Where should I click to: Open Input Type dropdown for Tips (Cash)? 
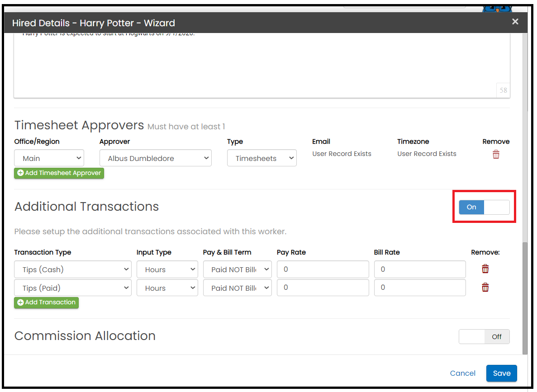[x=167, y=269]
